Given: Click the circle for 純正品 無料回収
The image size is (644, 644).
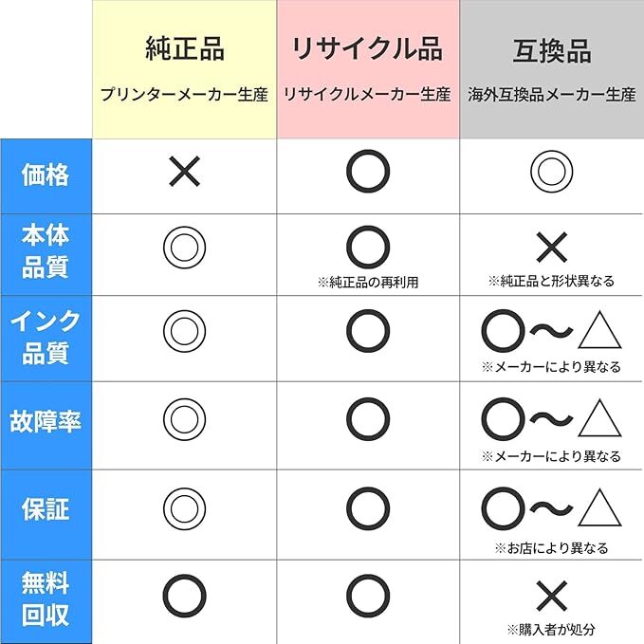Looking at the screenshot, I should click(184, 595).
